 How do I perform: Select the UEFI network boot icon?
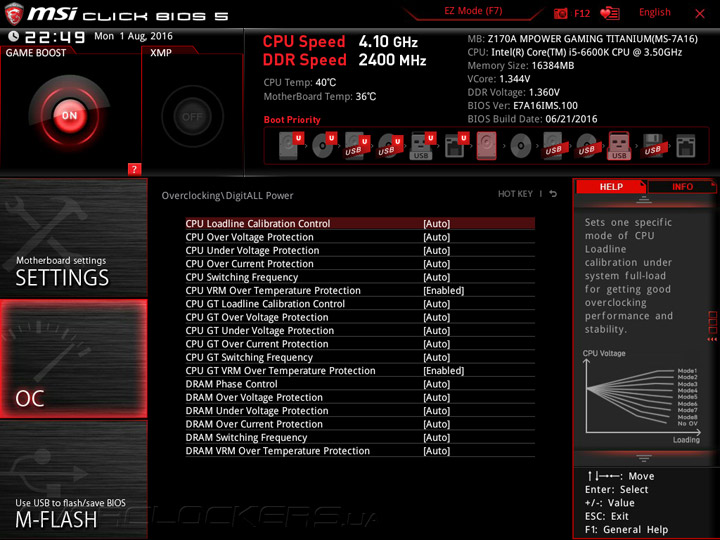click(x=455, y=146)
